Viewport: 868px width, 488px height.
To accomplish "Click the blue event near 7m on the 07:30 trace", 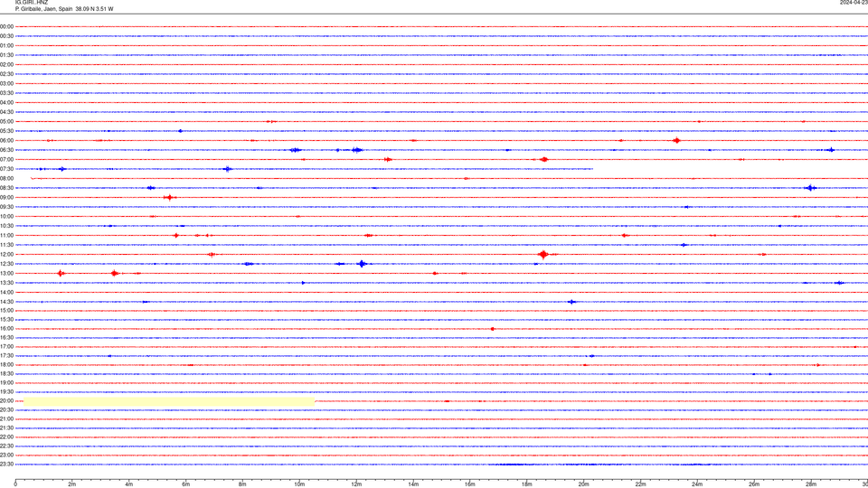I will point(228,169).
